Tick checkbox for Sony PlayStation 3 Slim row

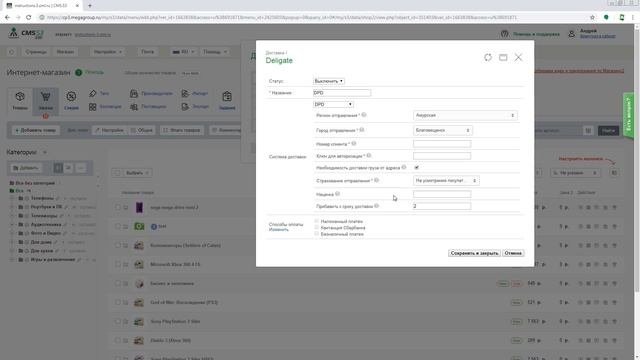pos(118,321)
